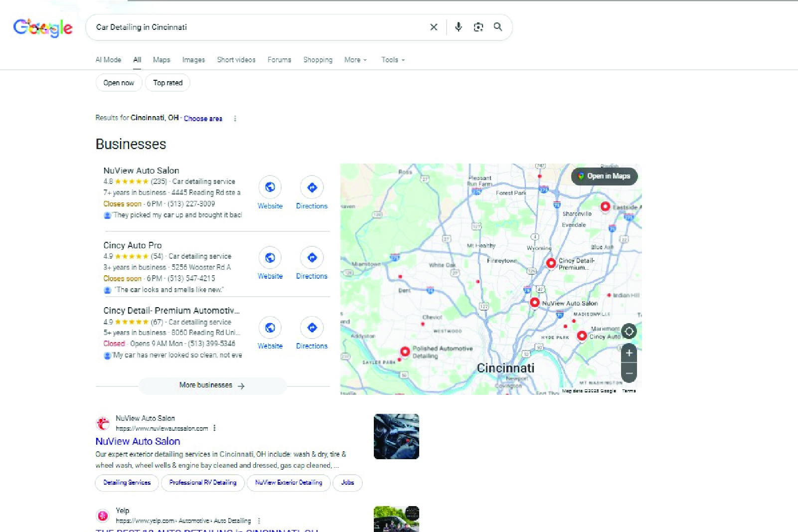Click map Terms link
The width and height of the screenshot is (798, 532).
click(x=629, y=391)
